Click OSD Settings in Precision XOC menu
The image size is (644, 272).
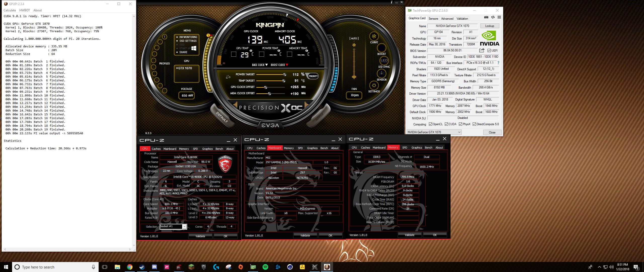188,41
